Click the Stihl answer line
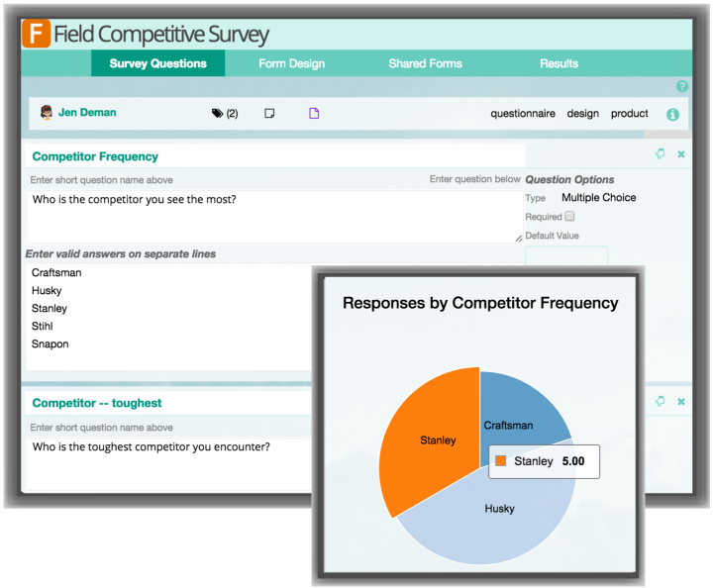This screenshot has height=588, width=713. pos(42,326)
